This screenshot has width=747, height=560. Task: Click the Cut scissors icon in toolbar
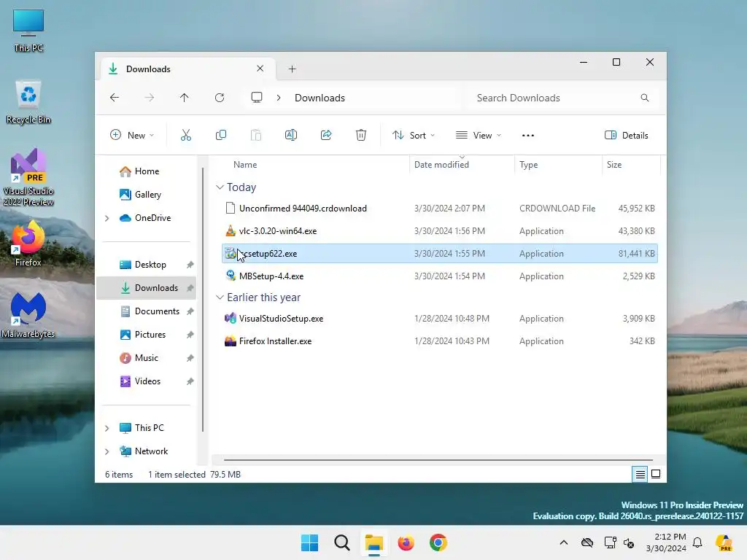pos(186,135)
